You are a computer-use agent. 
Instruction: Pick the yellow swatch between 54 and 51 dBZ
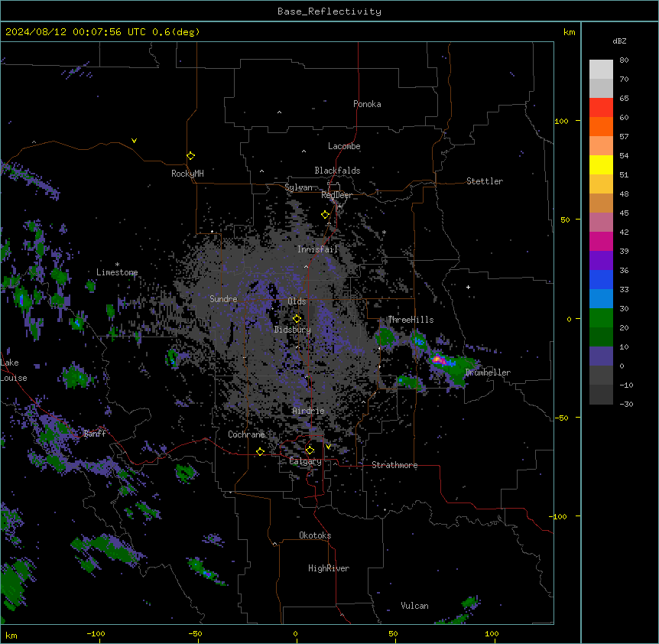[x=601, y=165]
